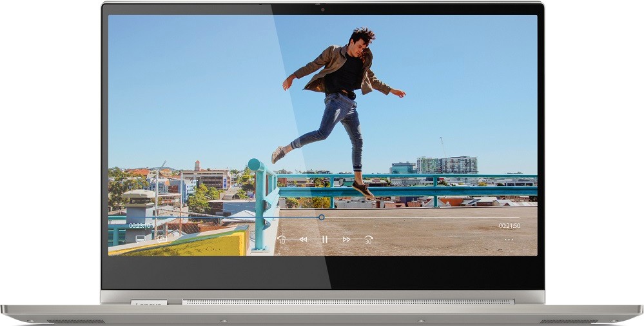Click the black bar beneath the video
Image resolution: width=644 pixels, height=326 pixels.
click(322, 271)
